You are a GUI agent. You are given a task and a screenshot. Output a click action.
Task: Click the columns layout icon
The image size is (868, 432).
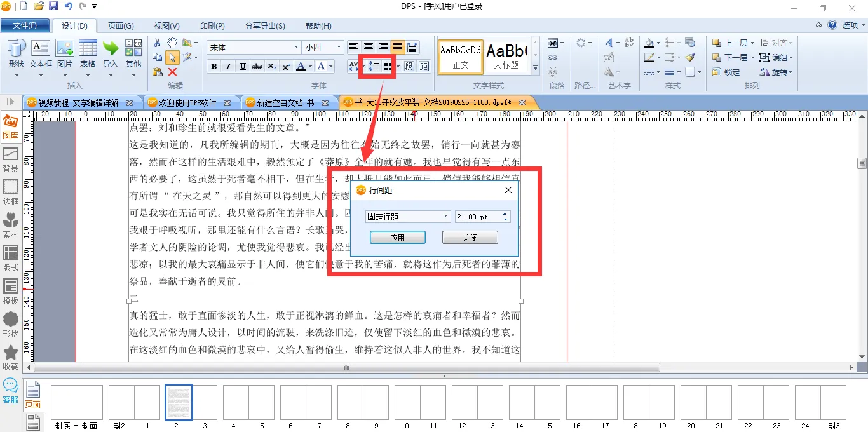coord(388,66)
